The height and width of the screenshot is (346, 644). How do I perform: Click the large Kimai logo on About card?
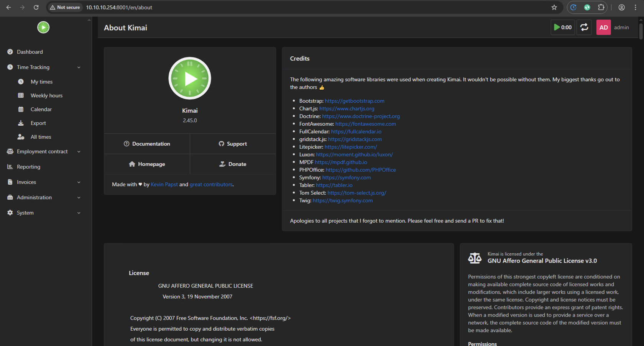tap(190, 78)
